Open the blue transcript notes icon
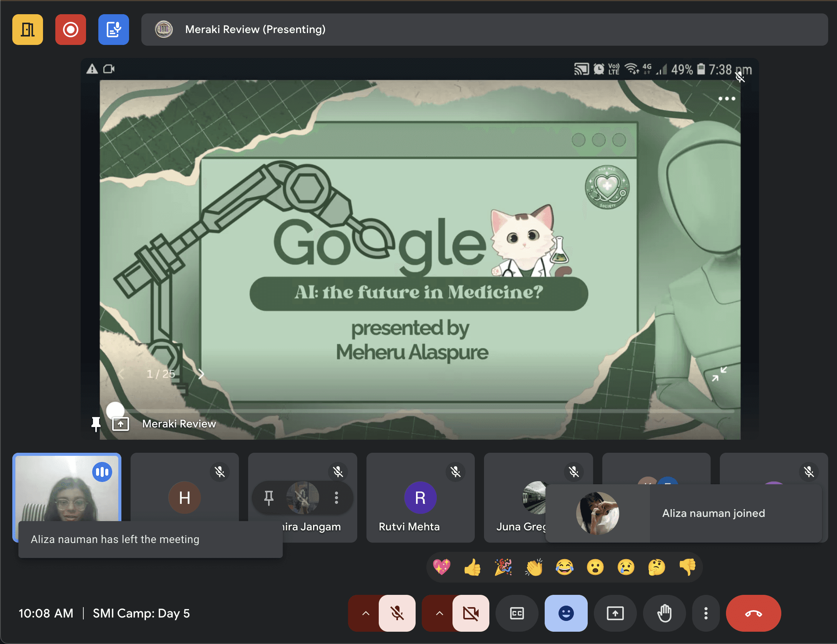837x644 pixels. pyautogui.click(x=114, y=30)
